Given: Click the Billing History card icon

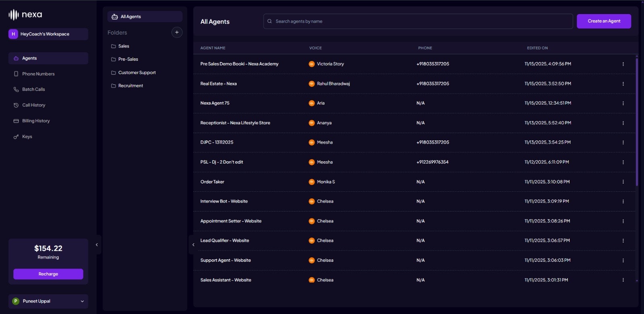Looking at the screenshot, I should [x=16, y=121].
